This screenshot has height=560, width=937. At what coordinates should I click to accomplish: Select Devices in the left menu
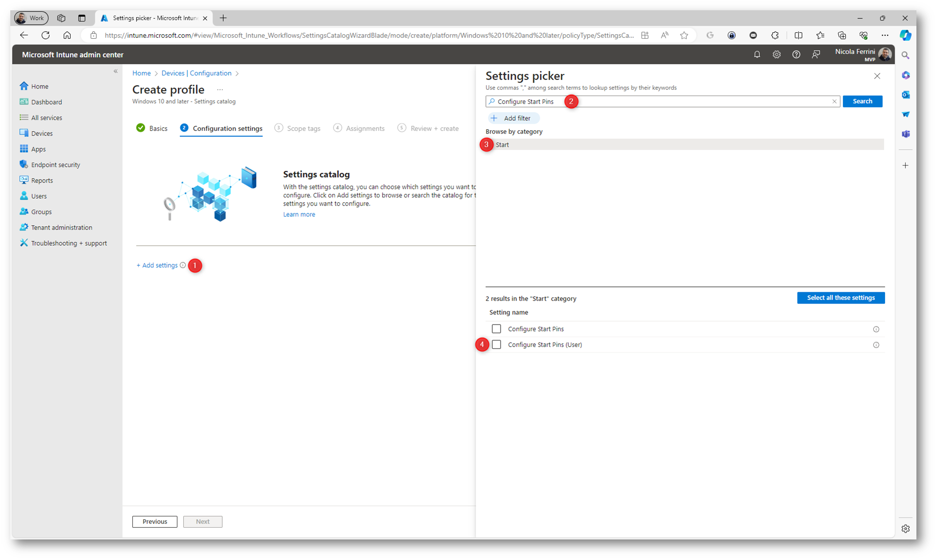[42, 134]
